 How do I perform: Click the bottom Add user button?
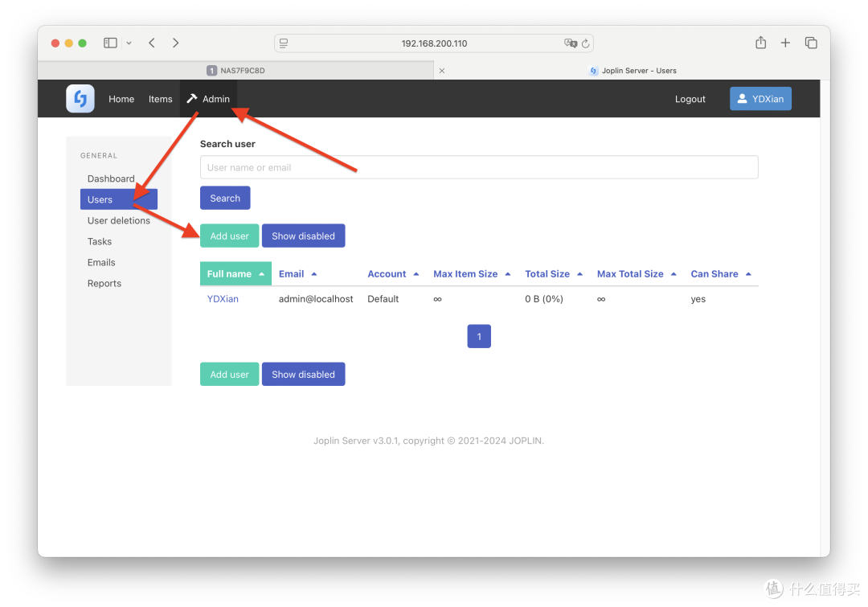point(229,375)
